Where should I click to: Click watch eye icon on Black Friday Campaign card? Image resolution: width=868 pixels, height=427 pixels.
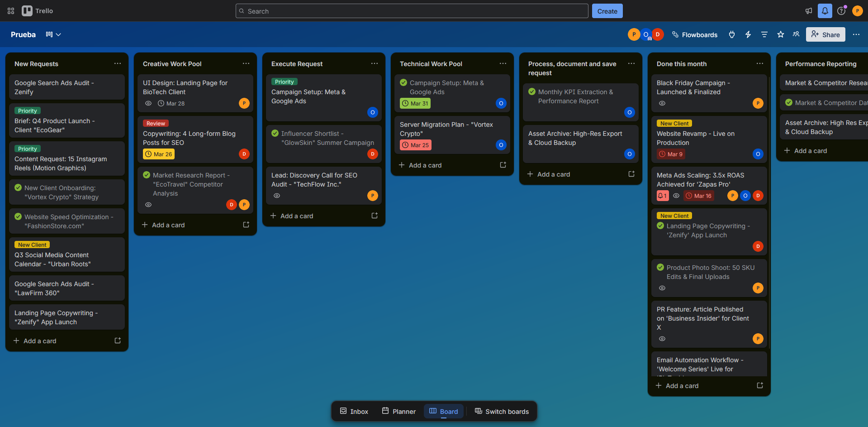662,103
